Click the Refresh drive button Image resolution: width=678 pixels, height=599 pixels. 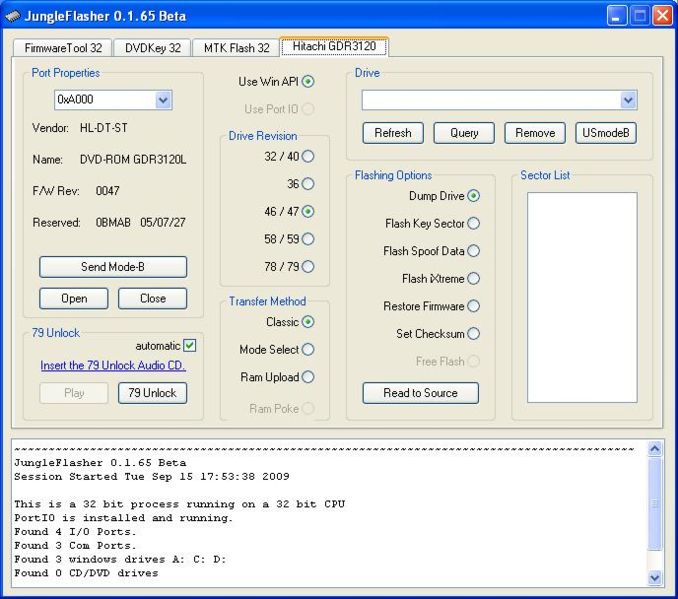click(393, 133)
